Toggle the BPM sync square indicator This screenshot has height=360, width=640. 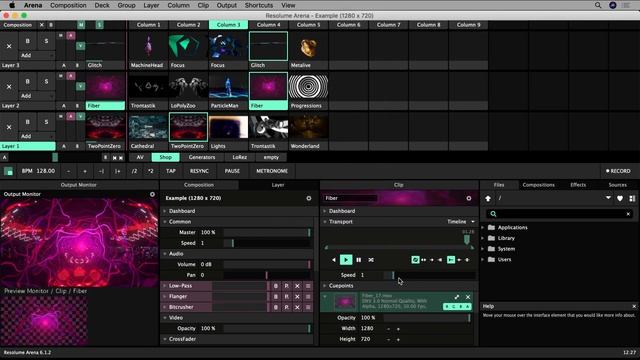[x=8, y=171]
